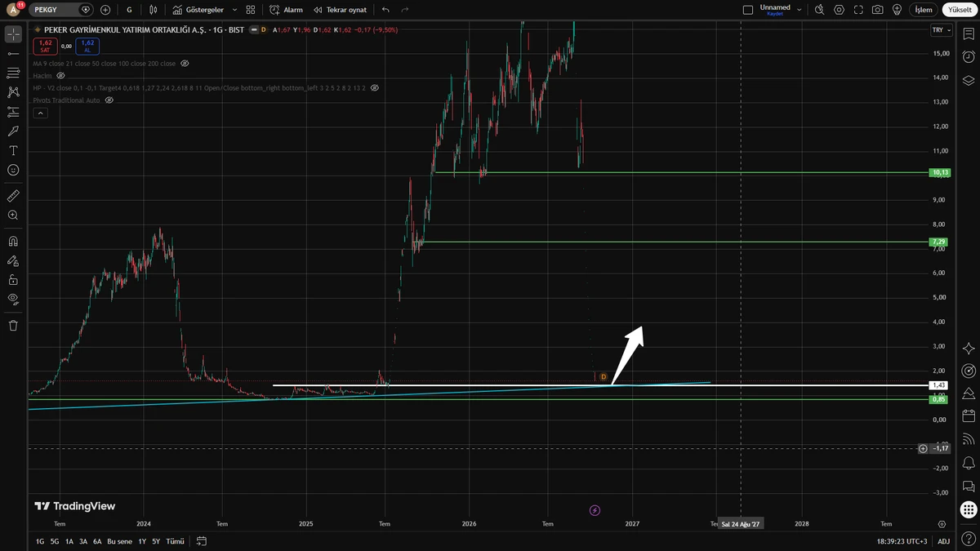This screenshot has height=551, width=980.
Task: Open the forecasting and measurement tools
Action: (x=13, y=112)
